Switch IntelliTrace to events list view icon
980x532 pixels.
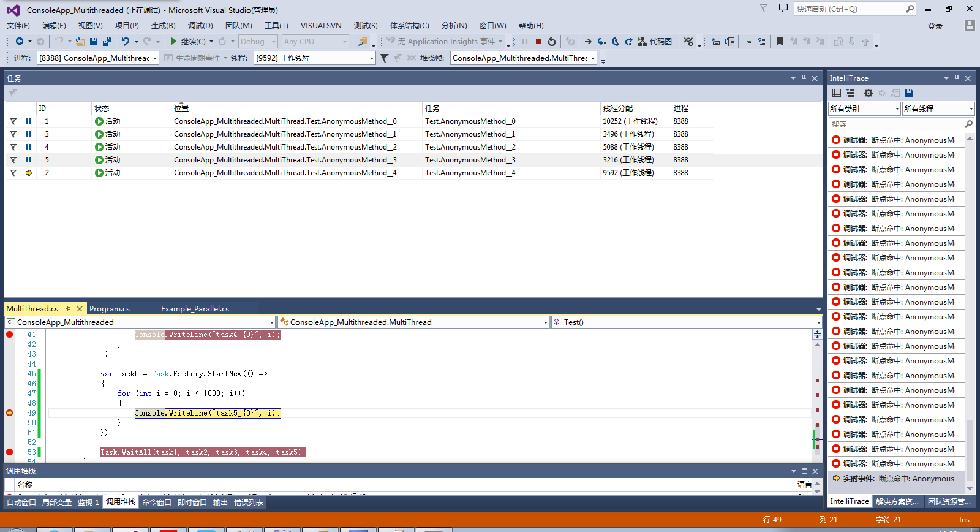[837, 93]
